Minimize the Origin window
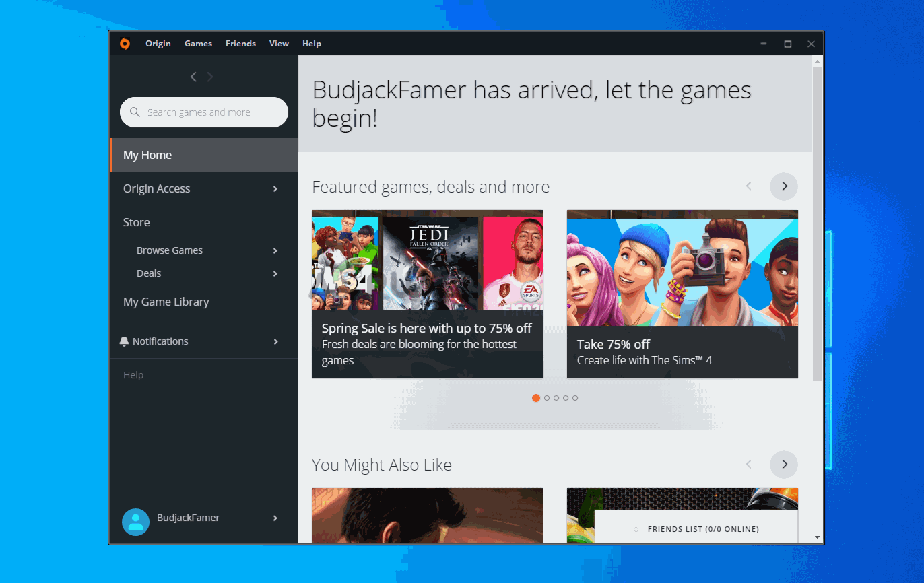Screen dimensions: 924x583 (764, 44)
